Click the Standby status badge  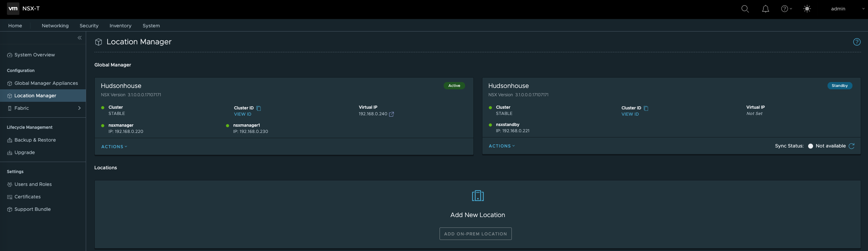tap(840, 86)
